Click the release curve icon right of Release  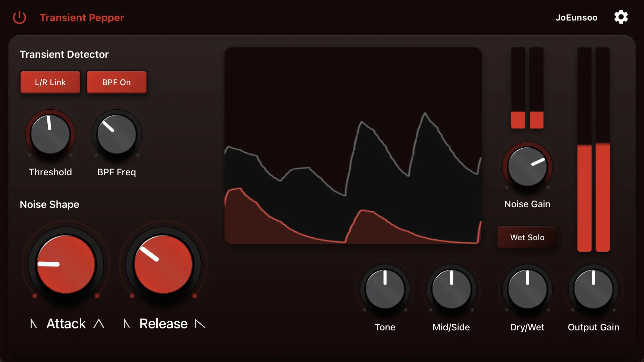200,323
